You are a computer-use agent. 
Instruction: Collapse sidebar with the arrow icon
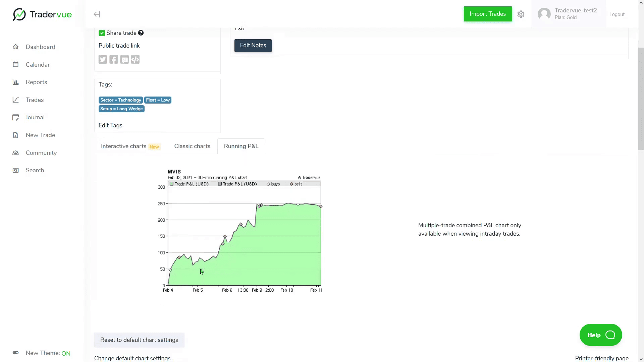[97, 14]
